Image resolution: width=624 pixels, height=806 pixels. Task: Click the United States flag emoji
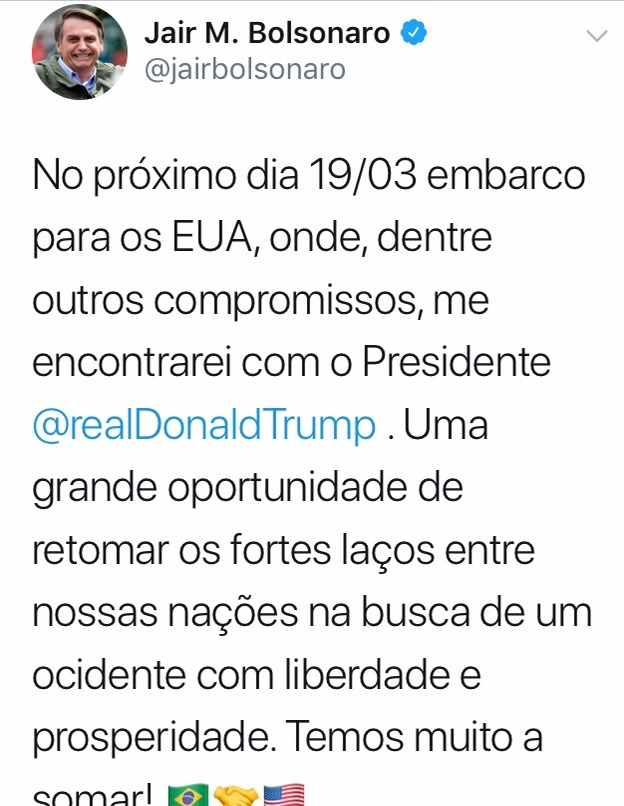pos(283,796)
